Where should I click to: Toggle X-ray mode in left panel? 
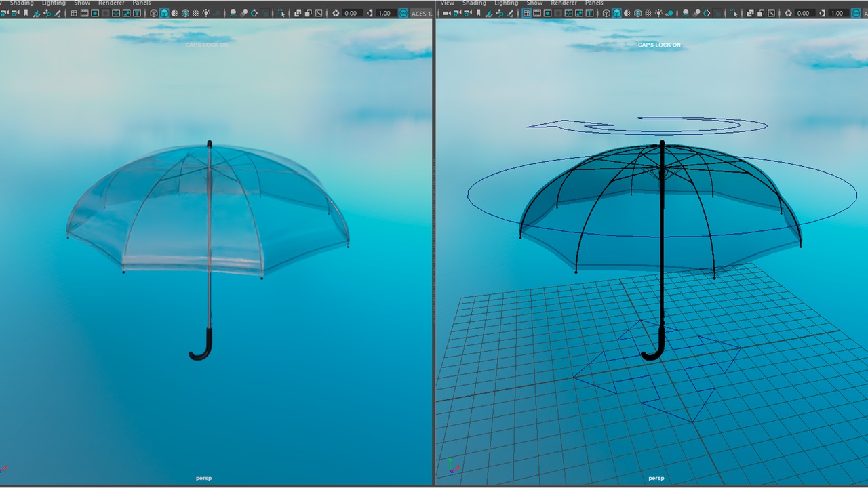tap(298, 13)
